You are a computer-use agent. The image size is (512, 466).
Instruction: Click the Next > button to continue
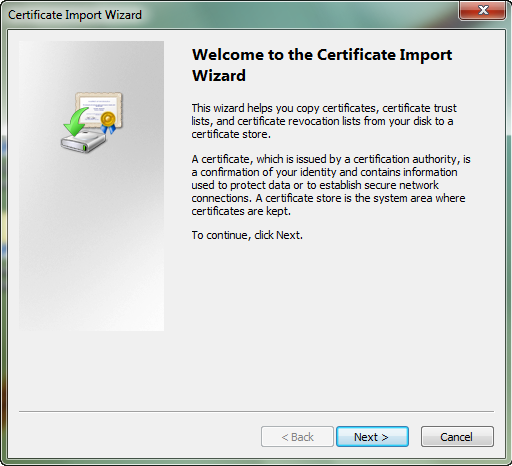[372, 436]
